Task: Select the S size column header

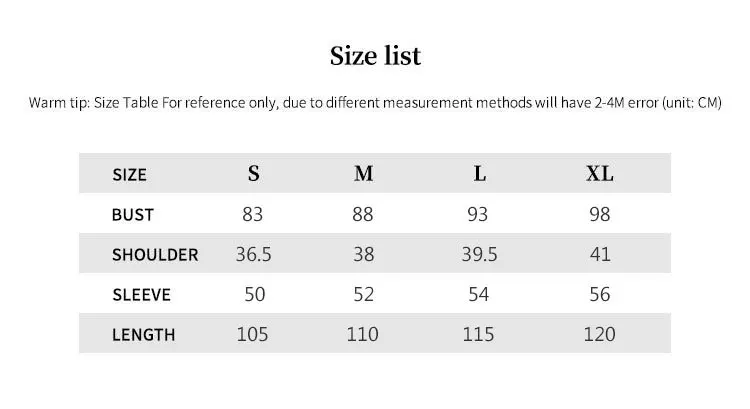Action: click(254, 173)
